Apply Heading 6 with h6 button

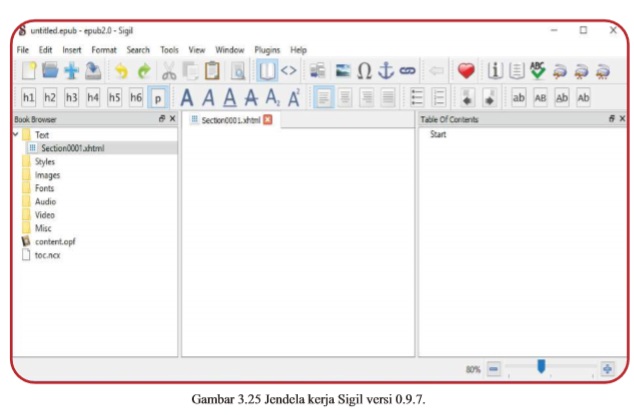coord(136,97)
